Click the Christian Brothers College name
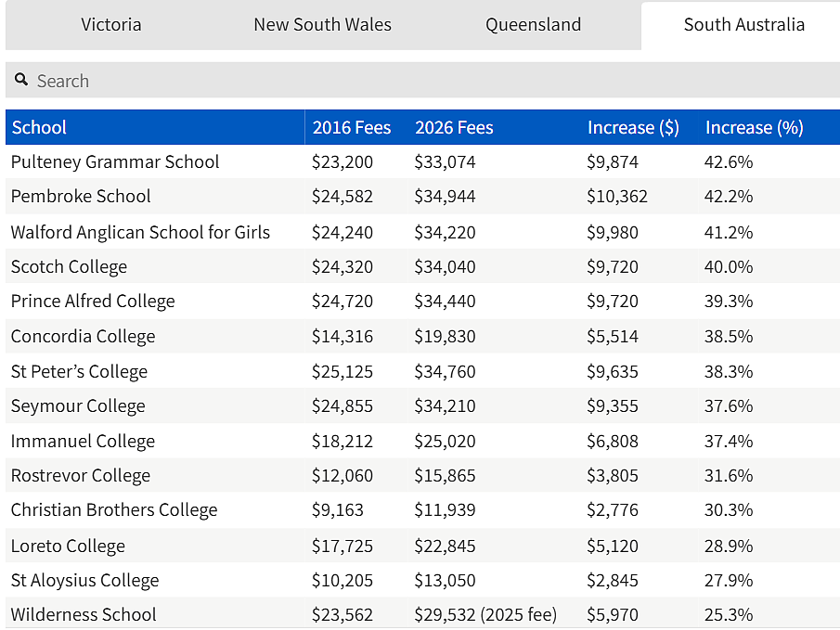The height and width of the screenshot is (630, 840). (114, 510)
